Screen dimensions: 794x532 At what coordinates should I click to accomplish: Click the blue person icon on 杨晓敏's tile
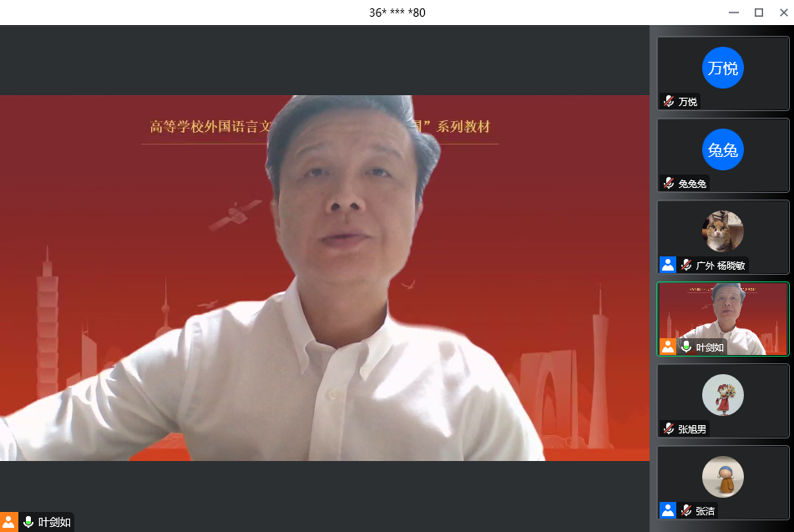668,265
